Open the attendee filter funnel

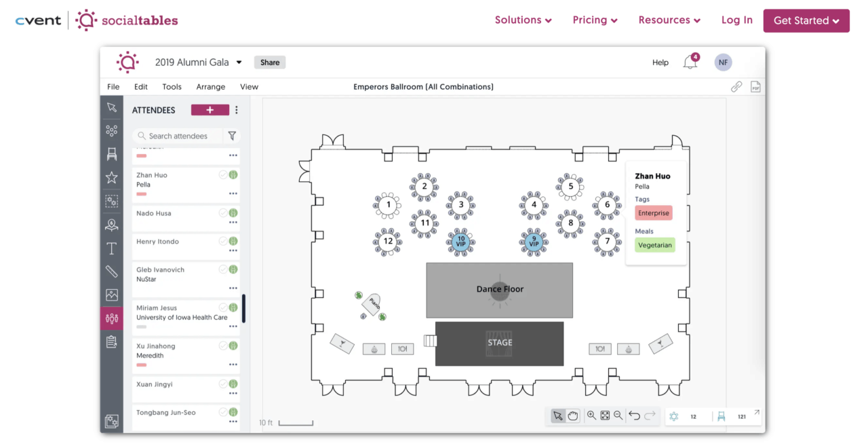[232, 136]
